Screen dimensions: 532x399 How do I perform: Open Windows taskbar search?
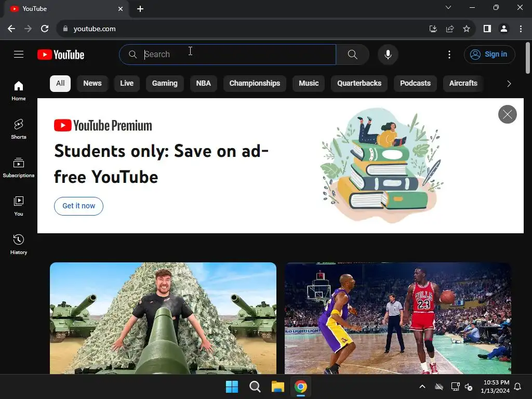[x=255, y=387]
